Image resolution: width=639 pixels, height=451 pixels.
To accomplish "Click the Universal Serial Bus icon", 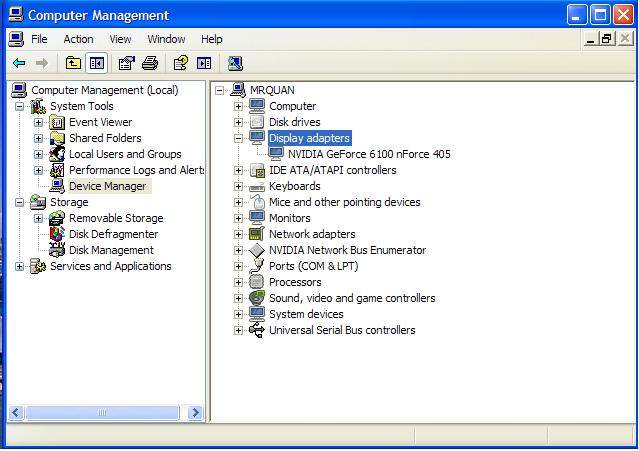I will [x=257, y=330].
